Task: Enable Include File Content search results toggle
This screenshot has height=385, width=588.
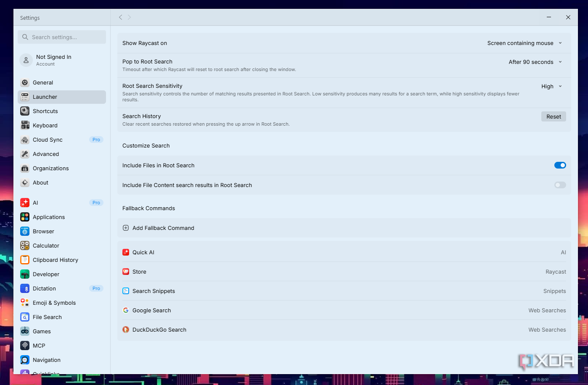Action: coord(560,185)
